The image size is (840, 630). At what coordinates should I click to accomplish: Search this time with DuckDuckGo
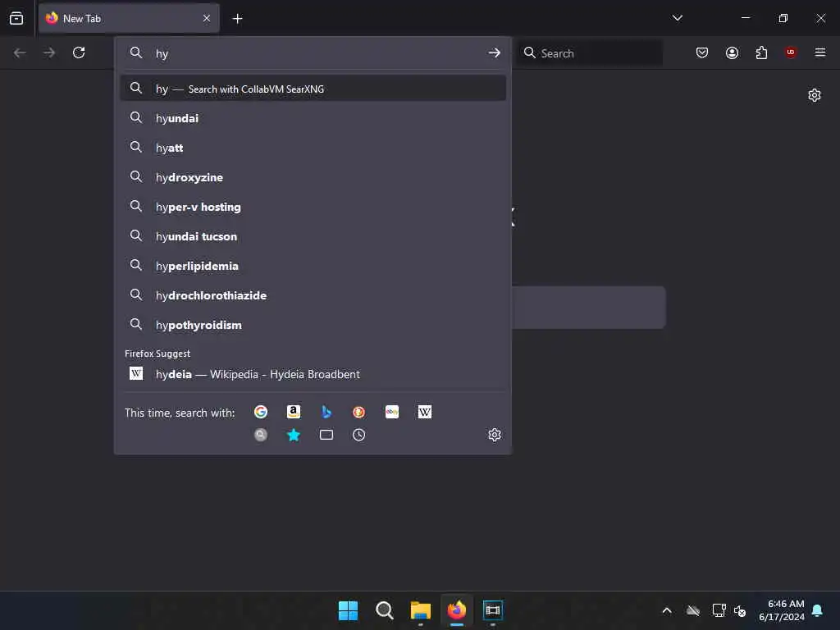click(x=359, y=412)
